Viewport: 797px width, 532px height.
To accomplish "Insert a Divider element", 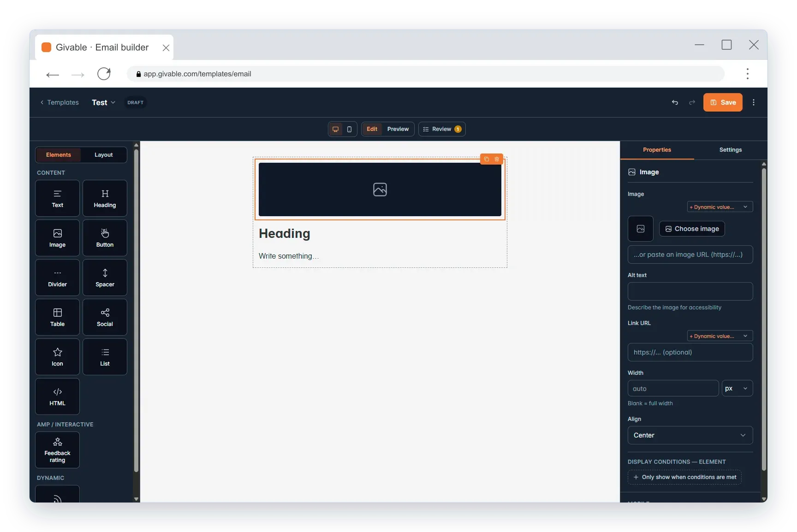I will click(x=57, y=278).
